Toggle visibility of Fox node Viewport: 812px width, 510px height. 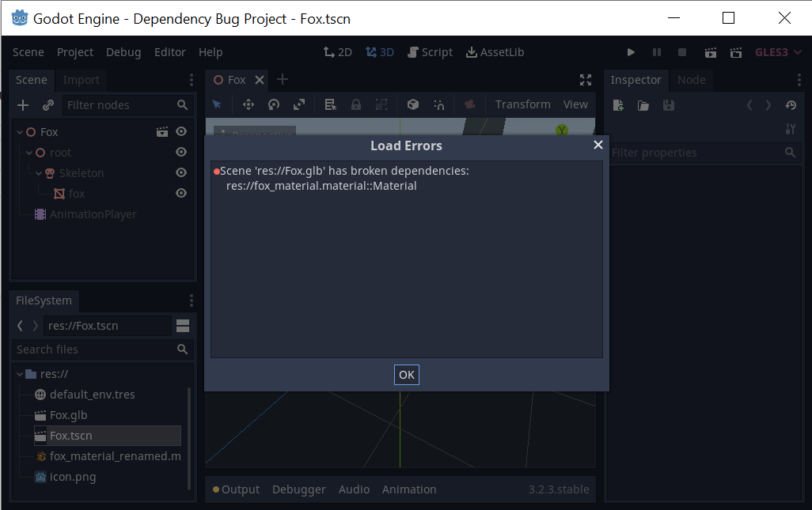(x=181, y=131)
